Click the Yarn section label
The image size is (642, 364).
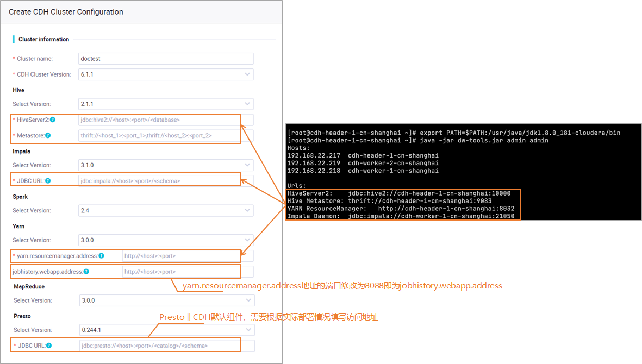click(x=18, y=226)
